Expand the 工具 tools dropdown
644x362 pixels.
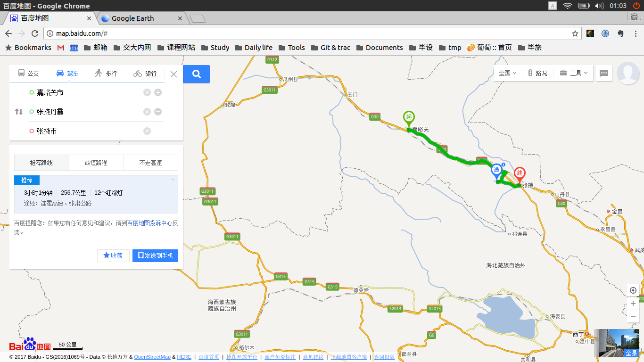coord(574,73)
